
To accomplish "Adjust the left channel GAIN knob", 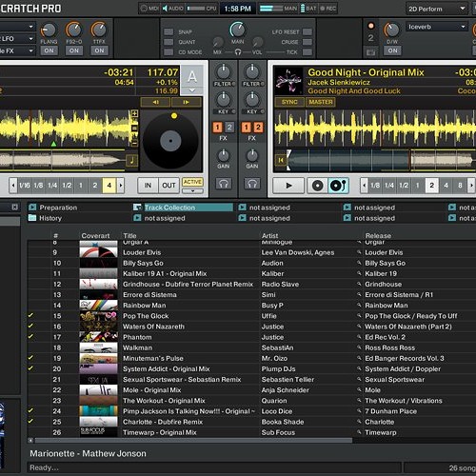I will (224, 155).
